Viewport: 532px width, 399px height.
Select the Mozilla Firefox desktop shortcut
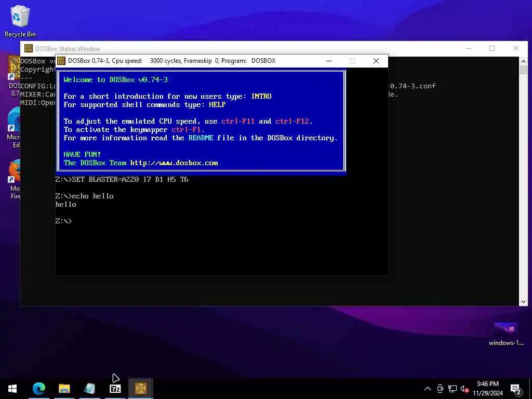[x=15, y=180]
